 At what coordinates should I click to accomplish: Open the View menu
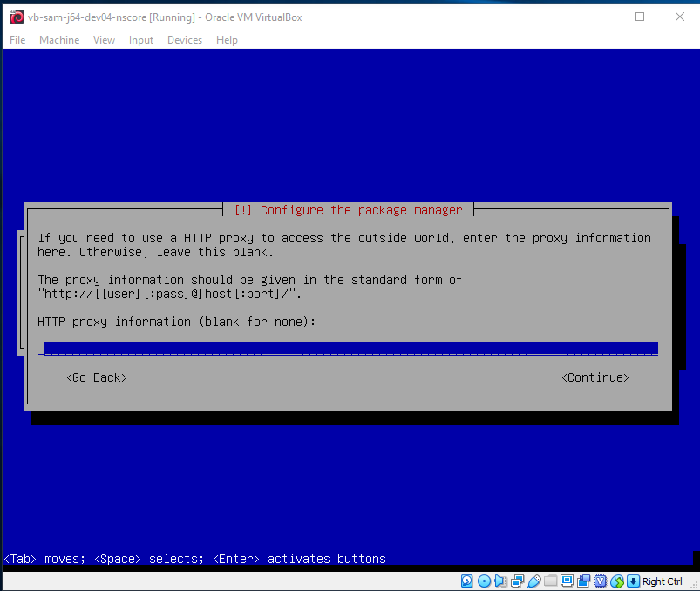(x=104, y=40)
